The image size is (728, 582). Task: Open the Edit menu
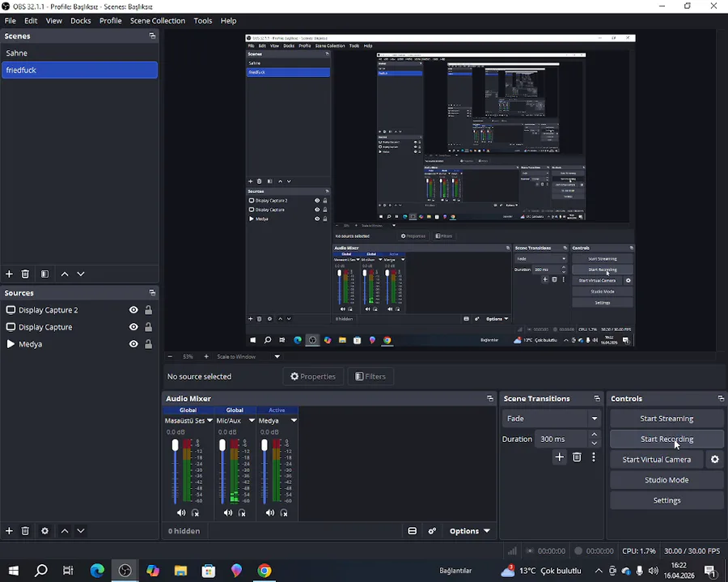point(31,20)
